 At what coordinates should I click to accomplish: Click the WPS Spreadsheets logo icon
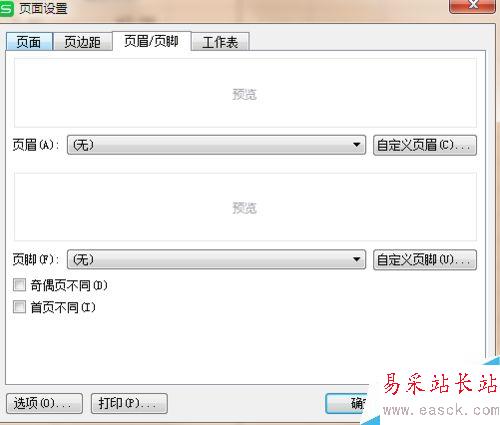(x=6, y=8)
